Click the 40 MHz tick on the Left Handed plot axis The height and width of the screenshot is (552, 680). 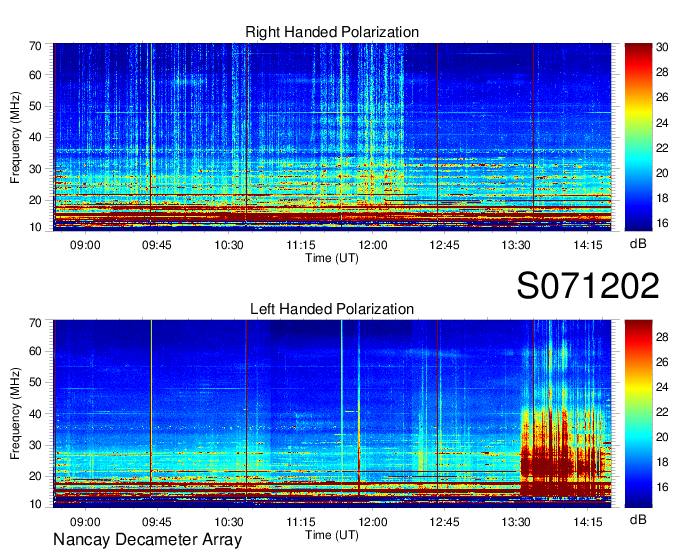coord(35,414)
